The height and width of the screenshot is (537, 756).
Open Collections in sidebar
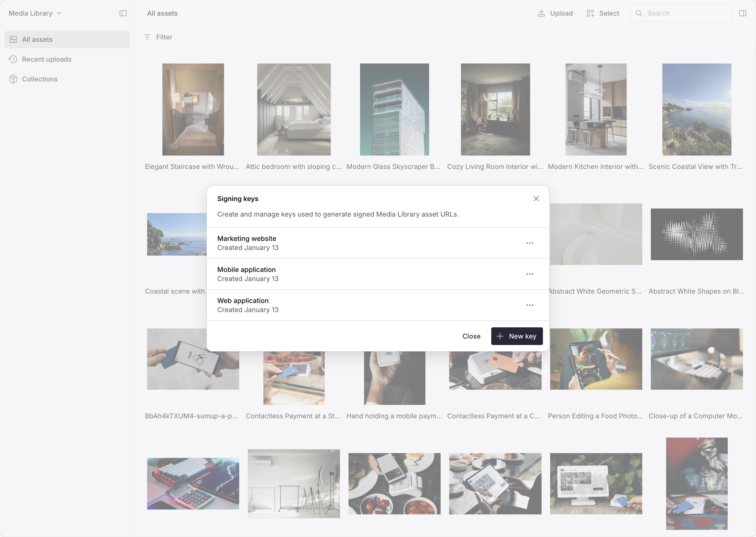click(40, 79)
